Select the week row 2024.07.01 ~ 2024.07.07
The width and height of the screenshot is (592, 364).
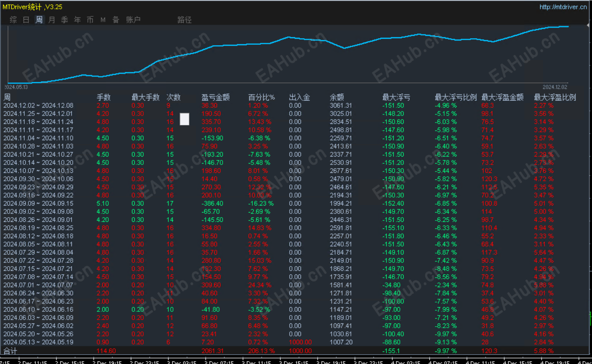click(x=296, y=285)
